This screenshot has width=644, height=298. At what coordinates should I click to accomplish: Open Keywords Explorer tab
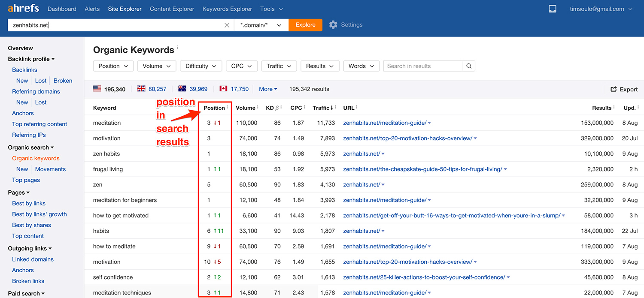point(227,9)
